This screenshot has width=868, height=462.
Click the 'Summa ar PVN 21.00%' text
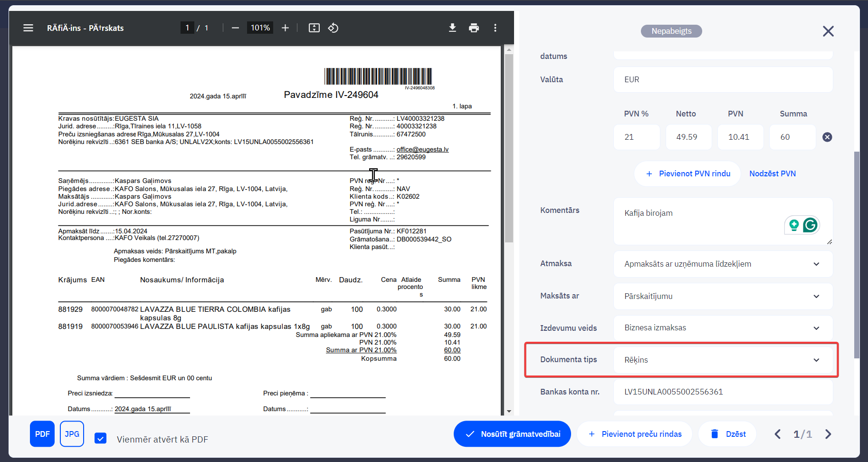pos(361,350)
